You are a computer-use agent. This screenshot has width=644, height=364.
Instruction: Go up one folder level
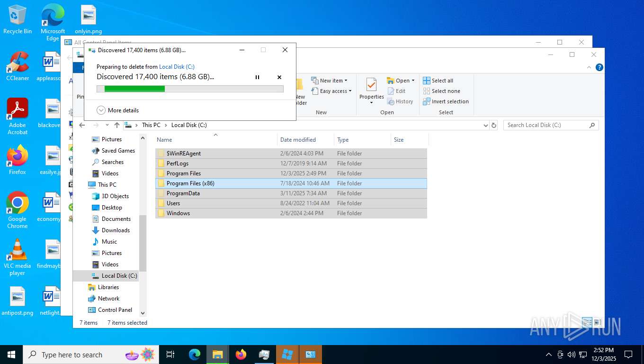click(x=117, y=125)
